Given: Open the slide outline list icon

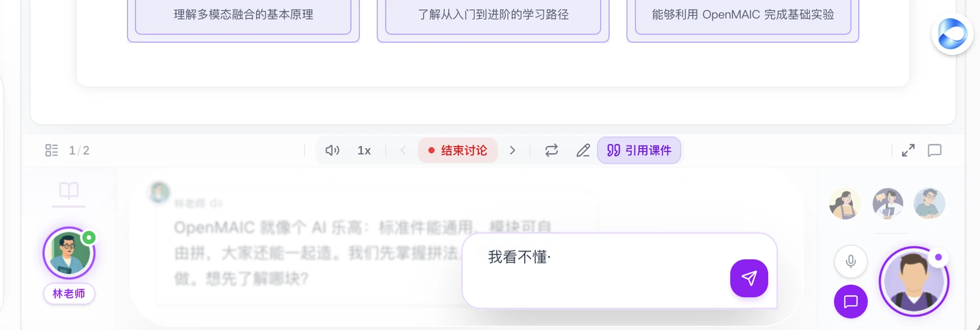Looking at the screenshot, I should 51,150.
